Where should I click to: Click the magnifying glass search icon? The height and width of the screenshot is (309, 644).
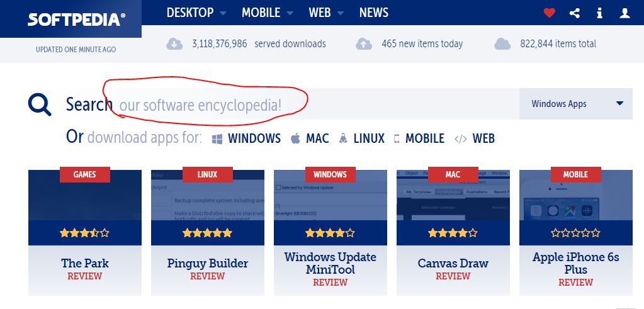40,104
